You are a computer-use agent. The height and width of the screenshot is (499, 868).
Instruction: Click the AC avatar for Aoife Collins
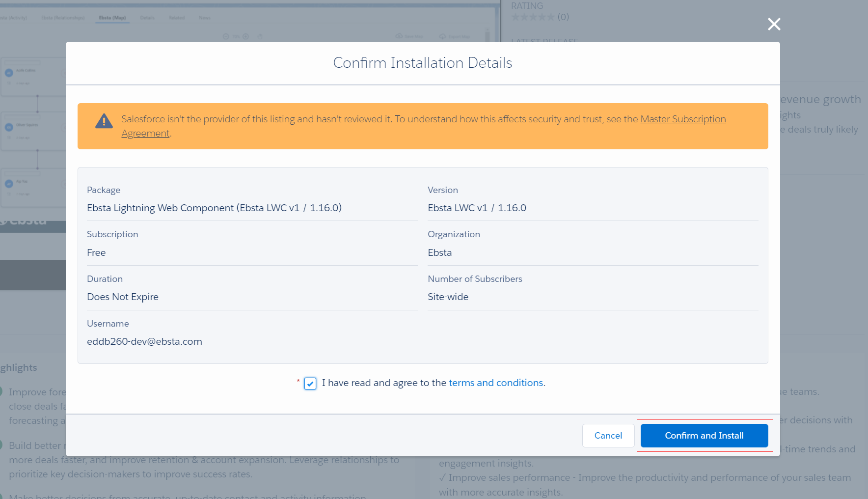pyautogui.click(x=9, y=73)
